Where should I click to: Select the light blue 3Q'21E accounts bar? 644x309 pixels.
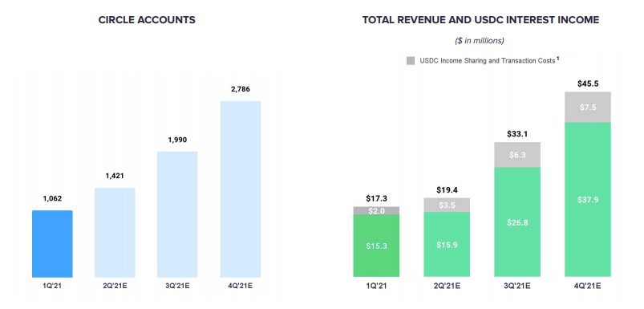177,214
